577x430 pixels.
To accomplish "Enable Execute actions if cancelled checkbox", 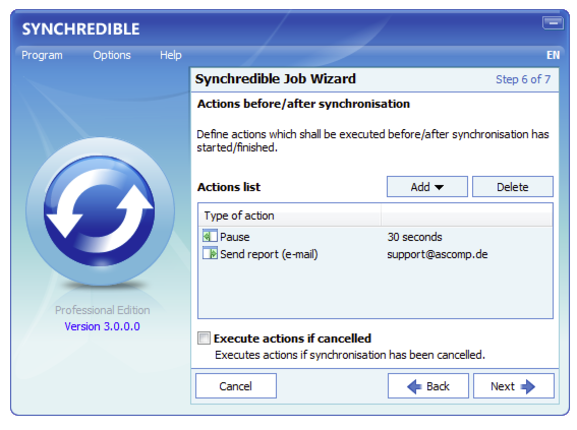I will pos(204,338).
